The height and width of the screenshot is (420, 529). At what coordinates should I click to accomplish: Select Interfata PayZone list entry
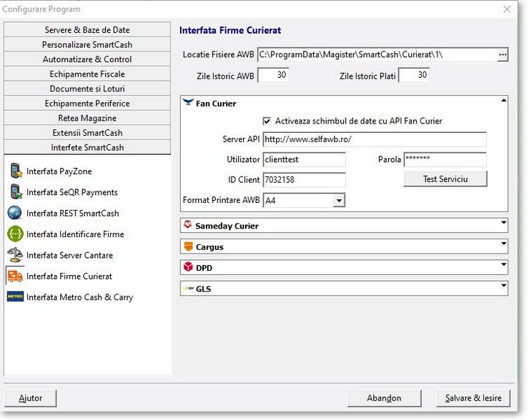coord(59,171)
